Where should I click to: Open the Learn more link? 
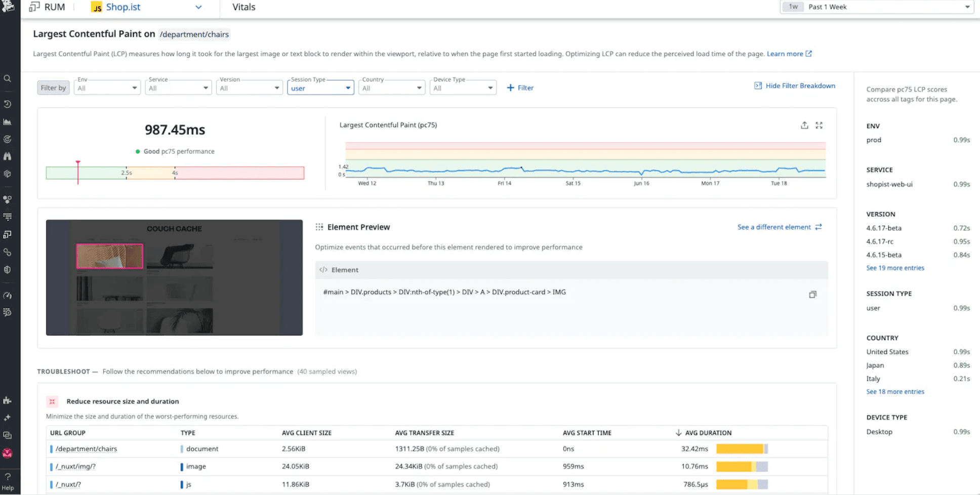click(x=789, y=54)
